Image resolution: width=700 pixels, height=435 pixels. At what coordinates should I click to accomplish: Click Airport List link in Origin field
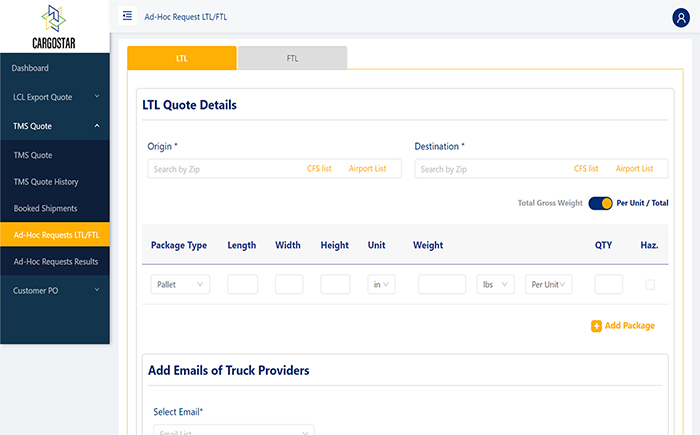coord(367,168)
